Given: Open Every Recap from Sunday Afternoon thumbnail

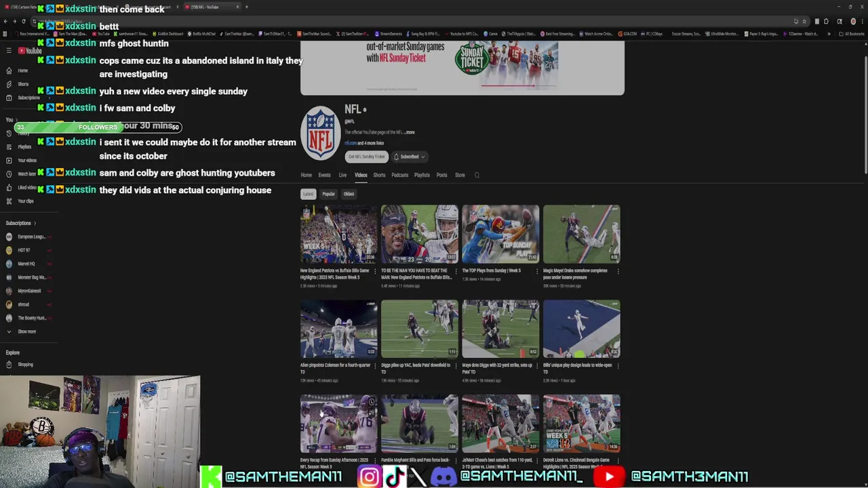Looking at the screenshot, I should pyautogui.click(x=339, y=424).
